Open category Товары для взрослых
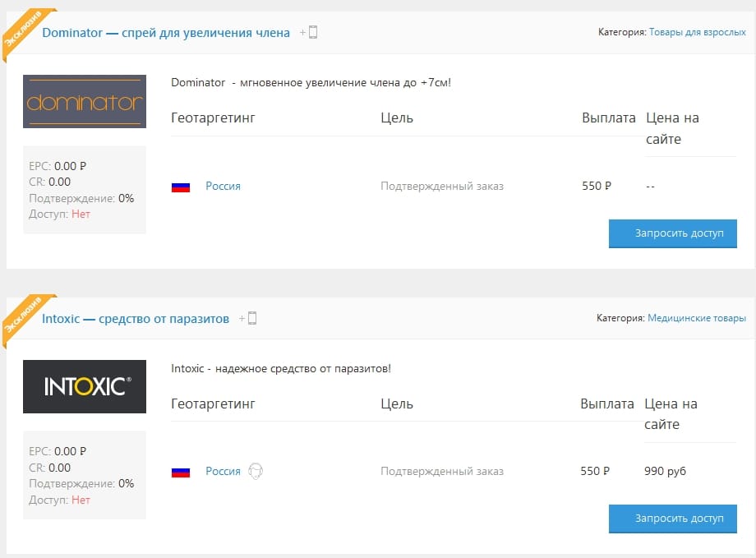This screenshot has width=756, height=558. pyautogui.click(x=697, y=32)
